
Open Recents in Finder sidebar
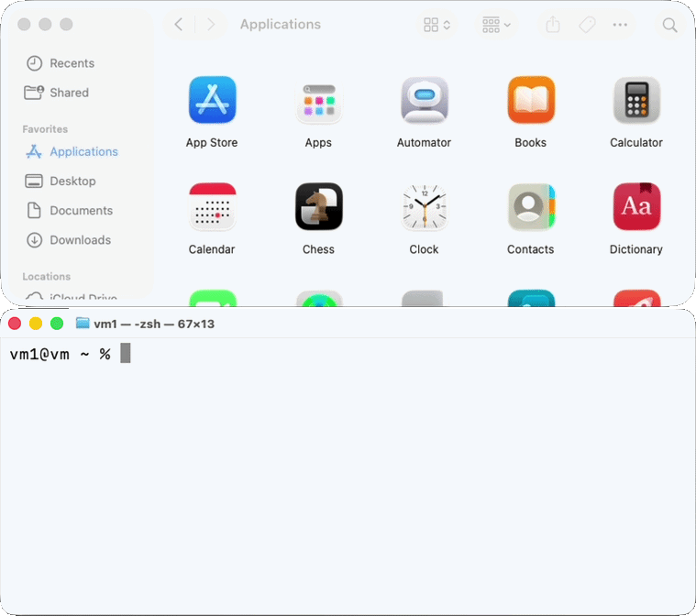click(x=61, y=63)
